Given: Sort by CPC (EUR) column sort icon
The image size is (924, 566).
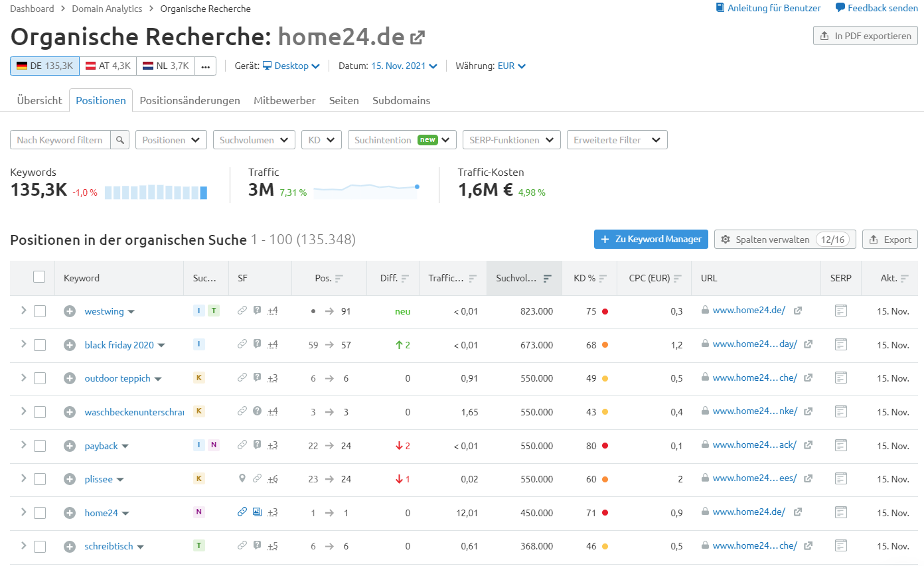Looking at the screenshot, I should [x=676, y=279].
